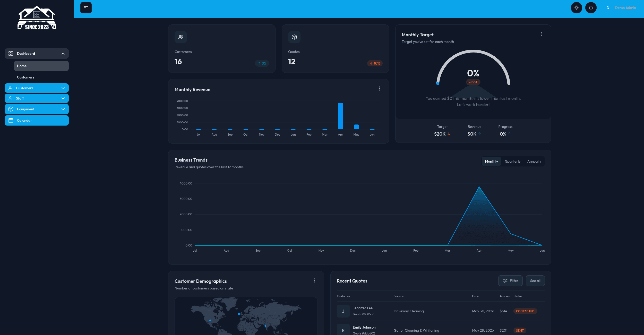Click the Gutter Cleaning & Whitening cell

(416, 330)
